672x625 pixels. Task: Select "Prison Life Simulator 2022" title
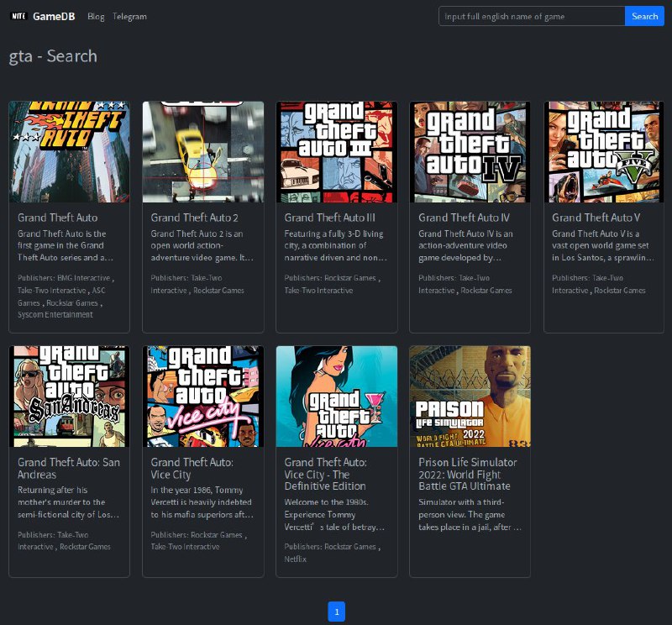click(468, 474)
